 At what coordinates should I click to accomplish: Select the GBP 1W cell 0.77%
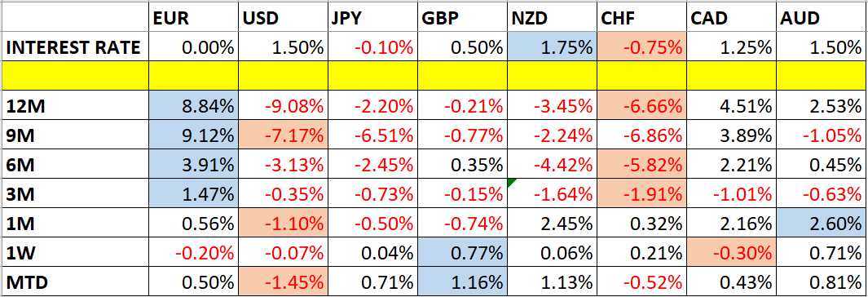tap(462, 253)
